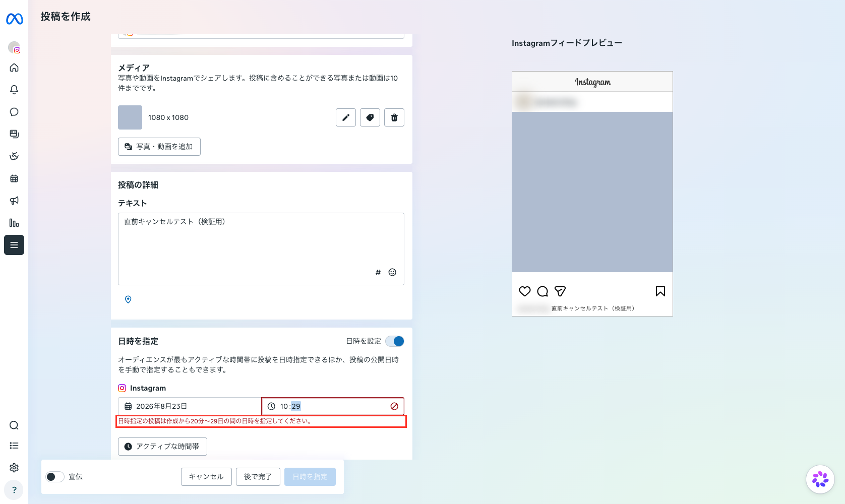This screenshot has height=504, width=845.
Task: Click the 1080 x 1080 size text
Action: 168,117
